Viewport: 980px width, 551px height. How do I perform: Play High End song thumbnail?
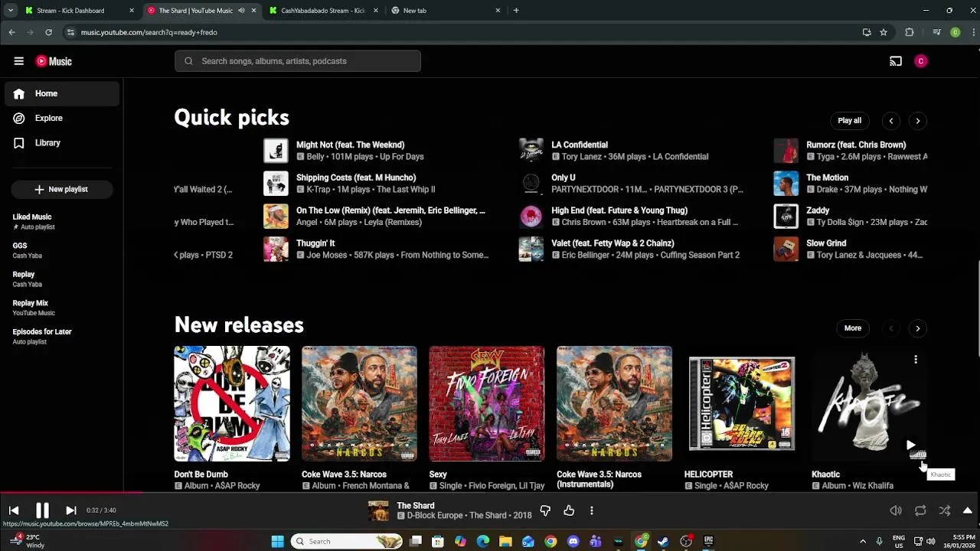tap(531, 217)
